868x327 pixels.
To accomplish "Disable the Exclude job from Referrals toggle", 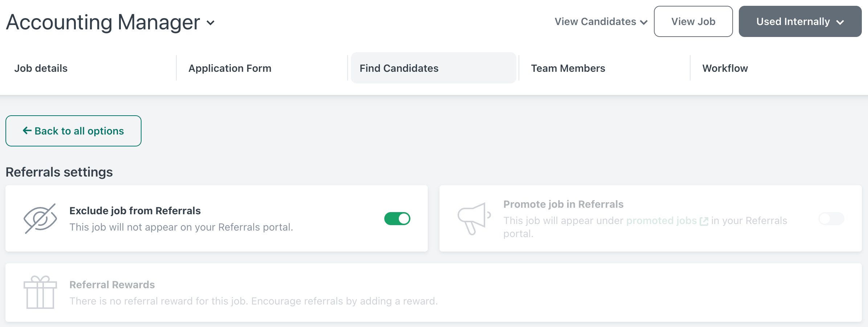I will (x=397, y=219).
